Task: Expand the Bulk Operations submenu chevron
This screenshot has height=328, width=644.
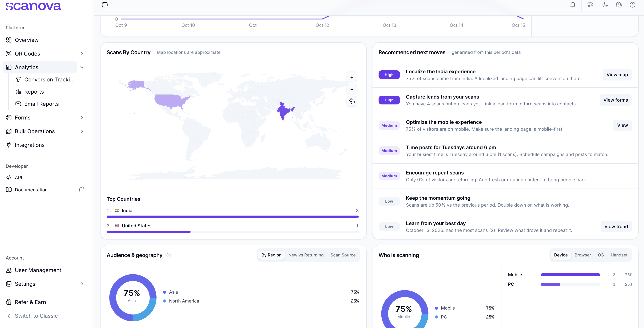Action: (x=82, y=131)
